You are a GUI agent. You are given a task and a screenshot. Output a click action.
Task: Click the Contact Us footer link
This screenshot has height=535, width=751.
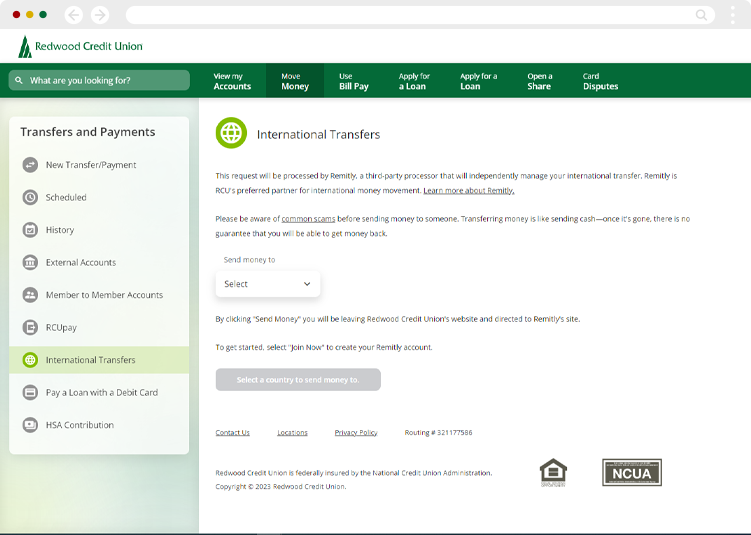(x=232, y=433)
